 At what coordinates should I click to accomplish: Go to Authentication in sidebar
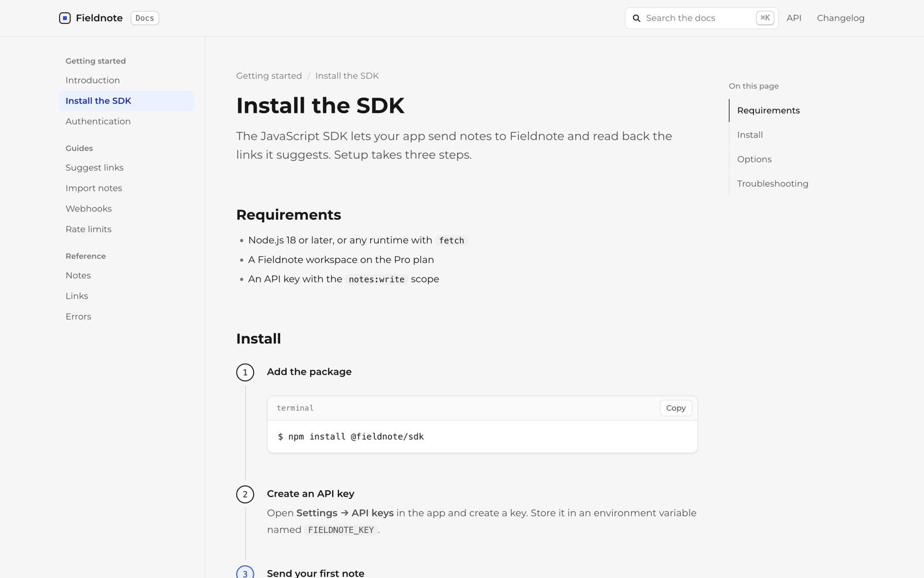tap(126, 121)
